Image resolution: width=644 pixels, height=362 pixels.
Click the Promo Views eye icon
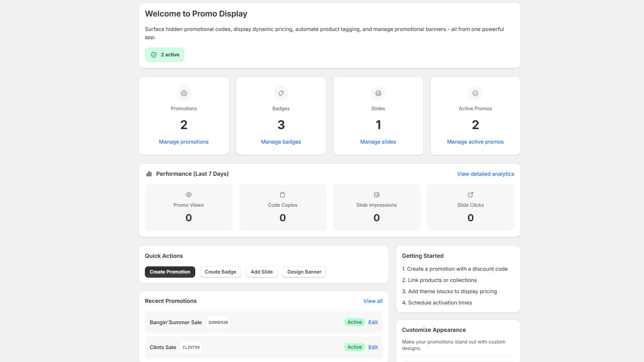pyautogui.click(x=188, y=195)
